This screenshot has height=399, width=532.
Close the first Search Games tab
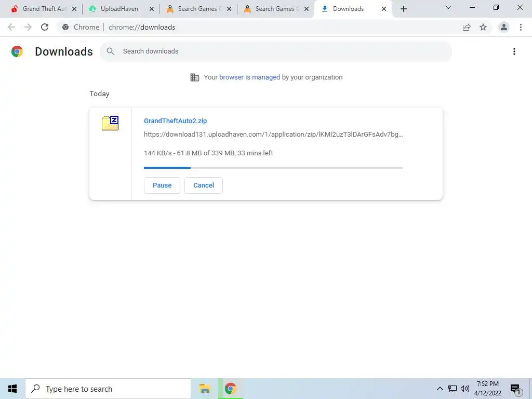click(x=229, y=9)
